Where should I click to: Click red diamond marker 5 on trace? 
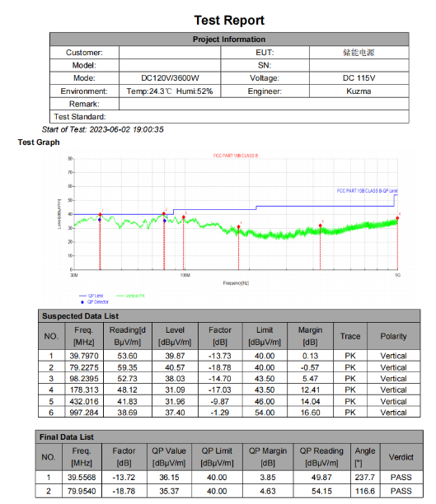click(x=320, y=226)
